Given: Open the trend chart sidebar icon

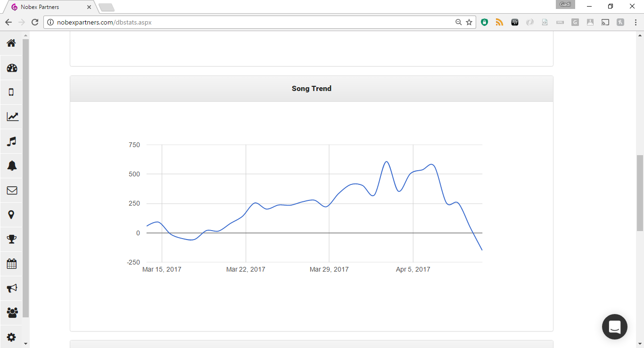Looking at the screenshot, I should [12, 117].
